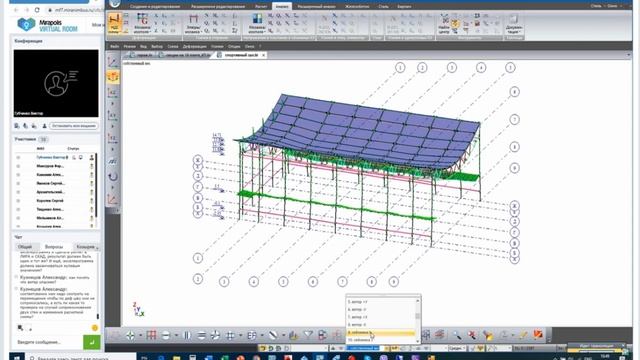Click the magnifier icon in bottom toolbar
Screen dimensions: 640x360
[457, 336]
